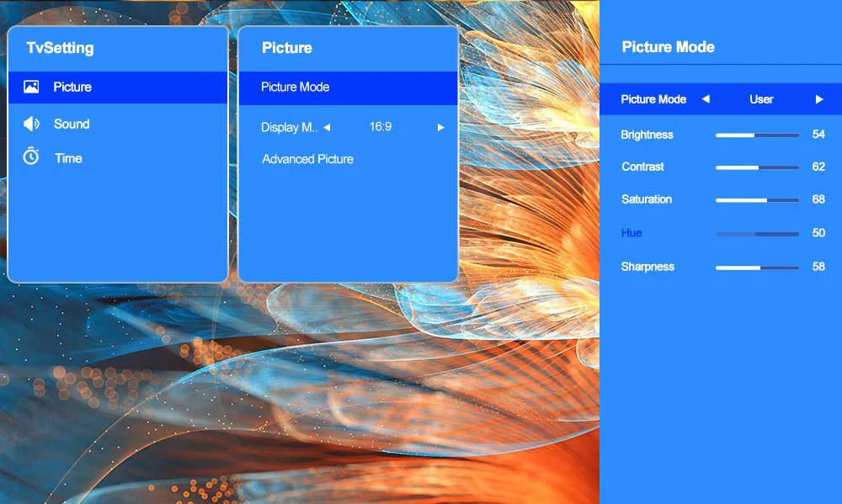Click the disabled Hue label
The image size is (842, 504).
631,232
